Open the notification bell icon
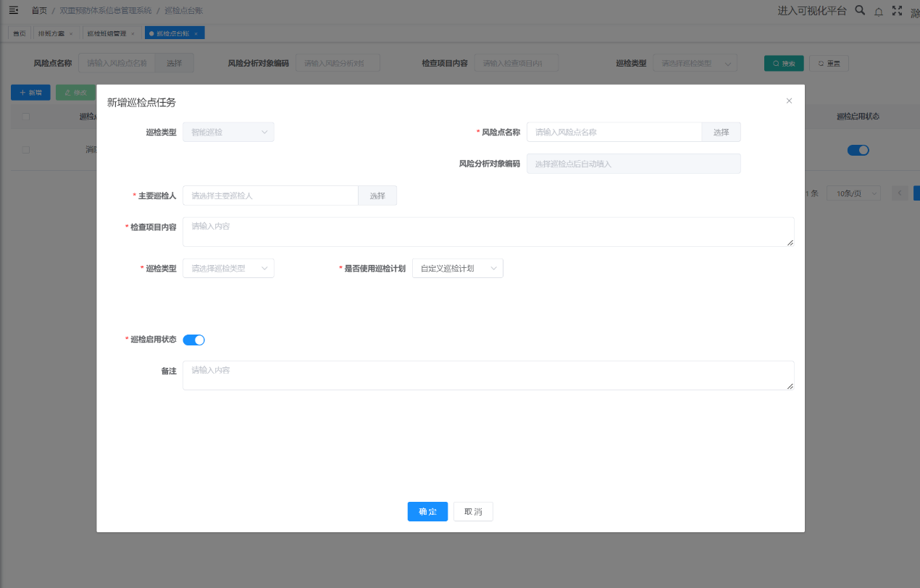Viewport: 920px width, 588px height. (879, 12)
